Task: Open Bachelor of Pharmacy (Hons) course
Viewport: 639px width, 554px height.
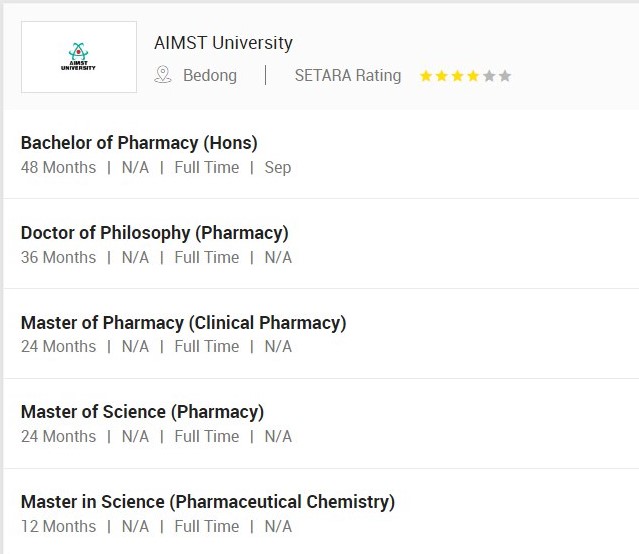Action: 139,142
